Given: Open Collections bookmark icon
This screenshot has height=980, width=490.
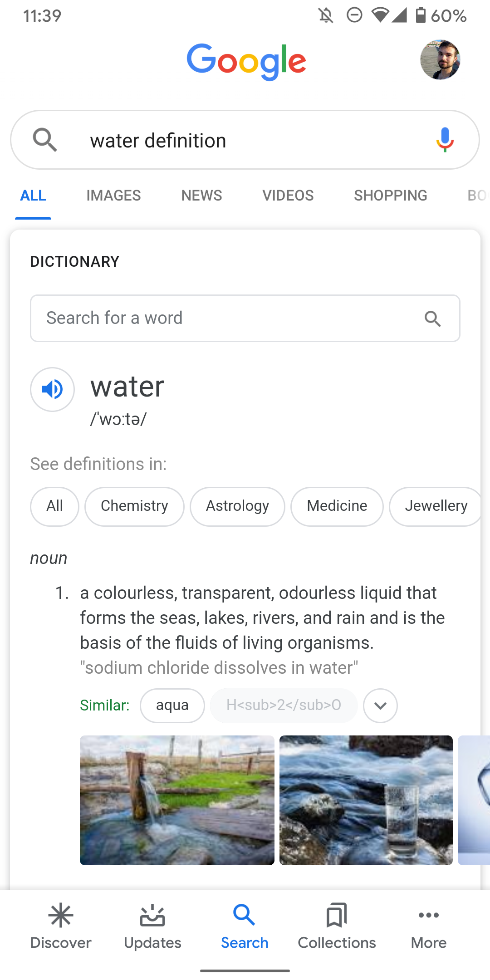Looking at the screenshot, I should click(x=337, y=916).
